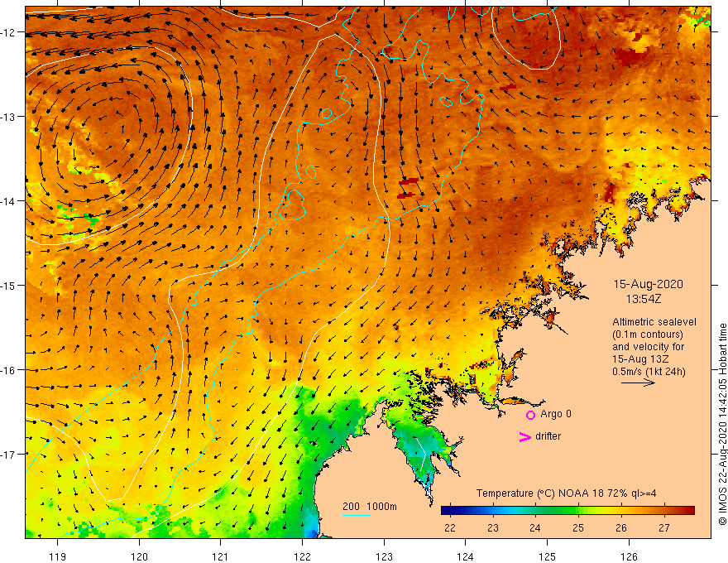Click the color bar tick label 26

621,527
